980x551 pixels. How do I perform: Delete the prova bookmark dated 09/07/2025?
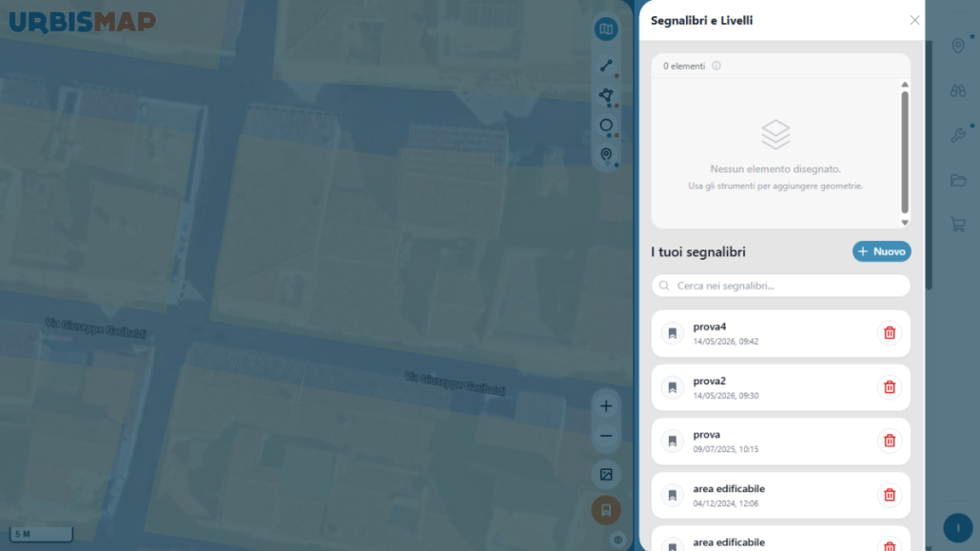pyautogui.click(x=890, y=441)
